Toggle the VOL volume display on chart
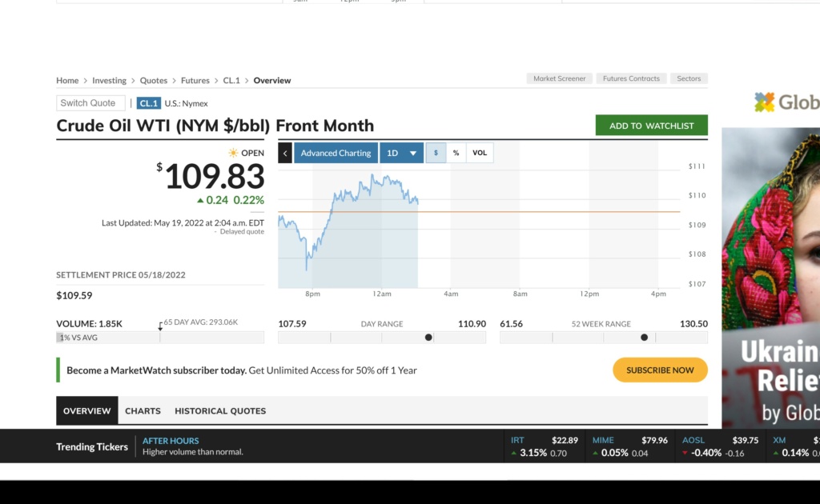Screen dimensions: 820x504 click(480, 153)
